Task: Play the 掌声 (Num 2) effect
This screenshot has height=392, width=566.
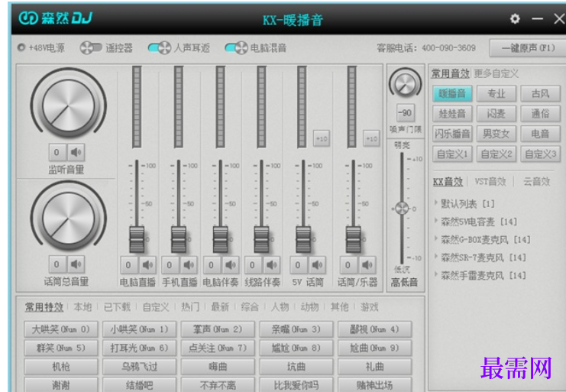Action: pos(218,329)
